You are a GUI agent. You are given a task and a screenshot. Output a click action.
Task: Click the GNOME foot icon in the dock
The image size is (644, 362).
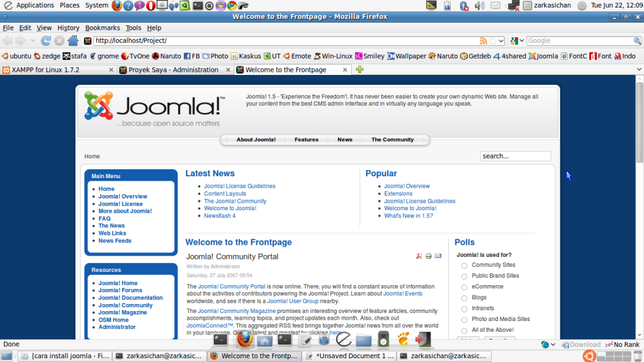coord(404,339)
